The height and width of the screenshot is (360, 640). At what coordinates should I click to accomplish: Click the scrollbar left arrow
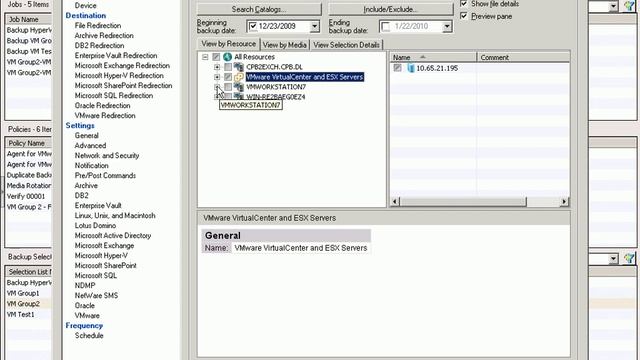pyautogui.click(x=395, y=201)
